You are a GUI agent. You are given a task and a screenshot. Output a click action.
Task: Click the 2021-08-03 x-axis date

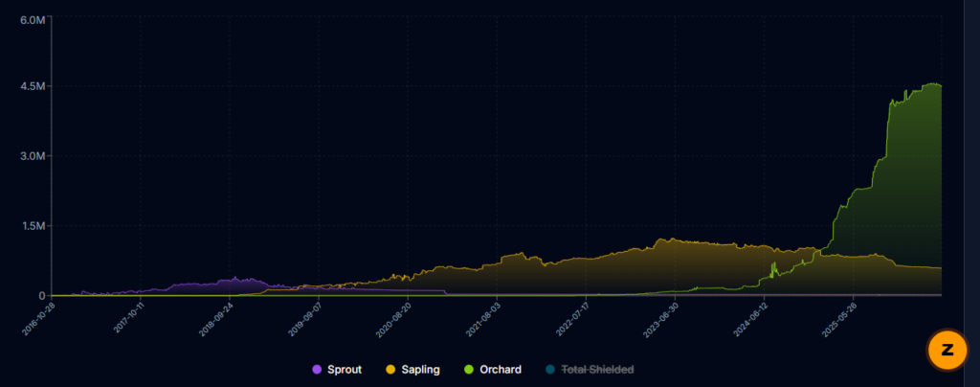(483, 319)
